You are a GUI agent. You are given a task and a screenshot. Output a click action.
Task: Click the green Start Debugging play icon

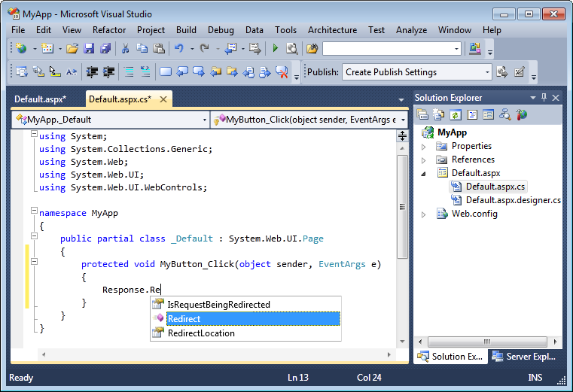(x=276, y=48)
